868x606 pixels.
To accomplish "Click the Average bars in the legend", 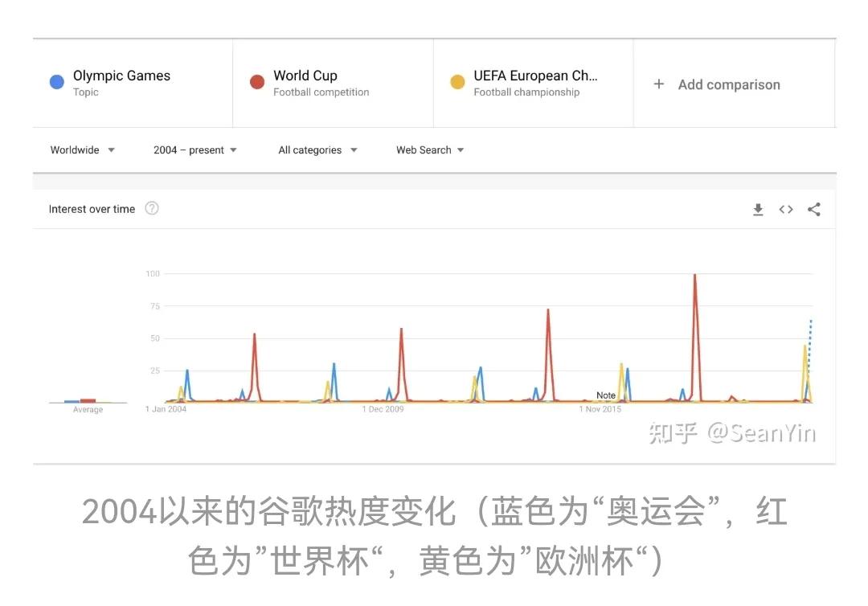I will tap(80, 399).
